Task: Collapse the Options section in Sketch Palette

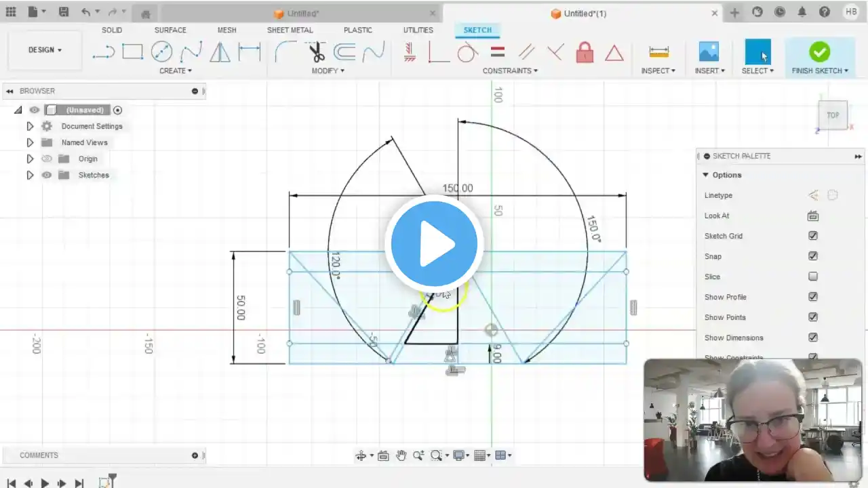Action: click(x=705, y=175)
